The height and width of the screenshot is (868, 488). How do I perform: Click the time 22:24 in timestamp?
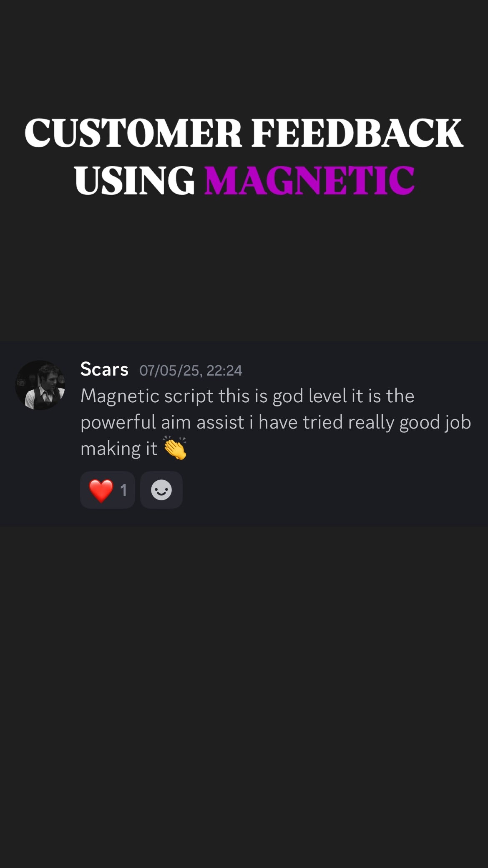tap(224, 371)
